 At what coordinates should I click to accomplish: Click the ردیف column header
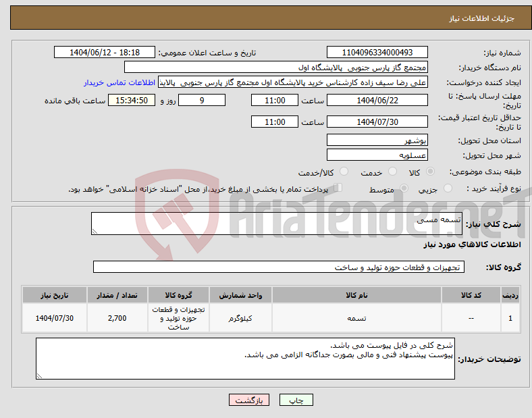click(x=510, y=295)
